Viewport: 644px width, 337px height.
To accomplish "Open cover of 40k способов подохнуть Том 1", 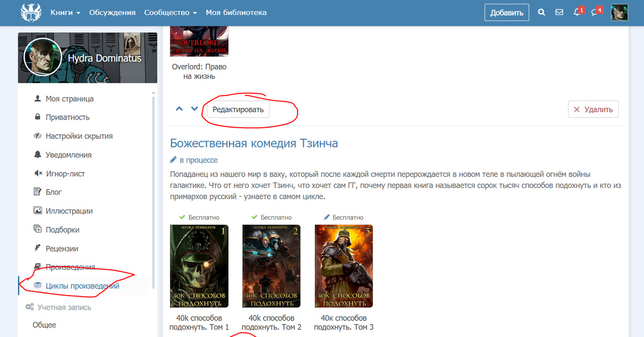I will (199, 266).
